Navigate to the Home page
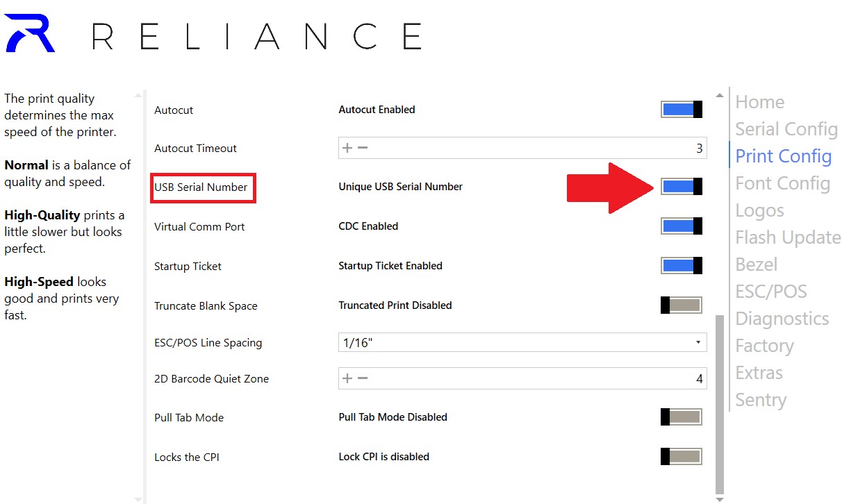The width and height of the screenshot is (842, 504). (759, 102)
